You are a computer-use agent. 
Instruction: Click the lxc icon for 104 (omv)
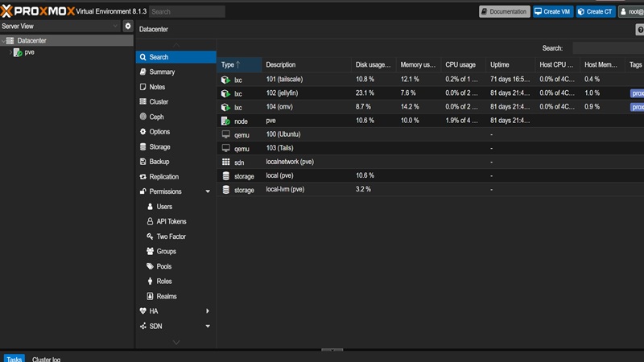(225, 107)
